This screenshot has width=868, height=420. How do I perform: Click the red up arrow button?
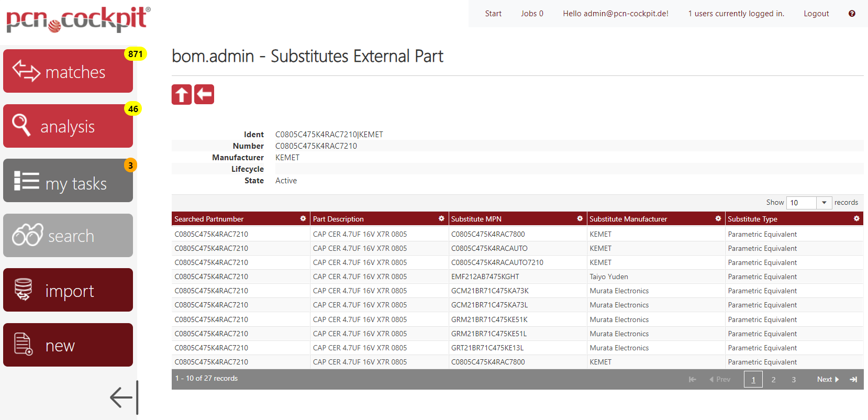(182, 95)
